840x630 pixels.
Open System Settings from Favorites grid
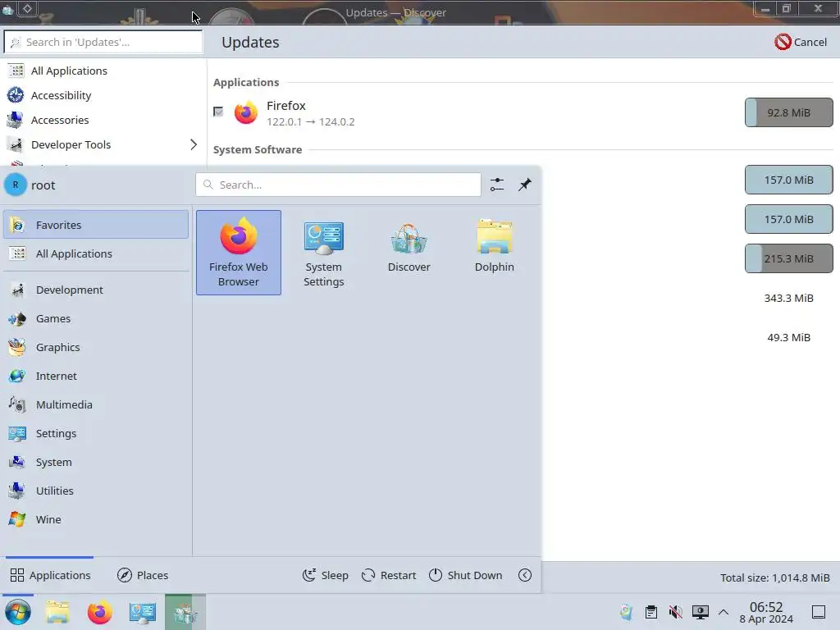[323, 253]
